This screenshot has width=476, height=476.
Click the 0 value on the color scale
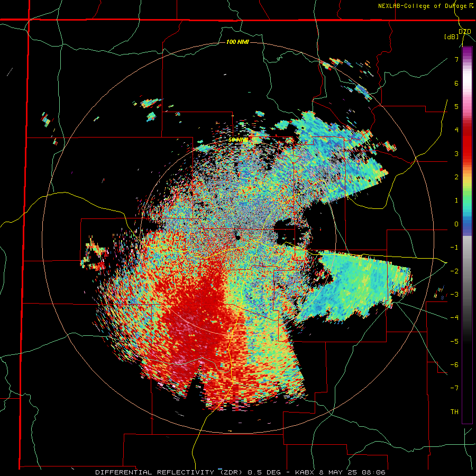coord(456,224)
